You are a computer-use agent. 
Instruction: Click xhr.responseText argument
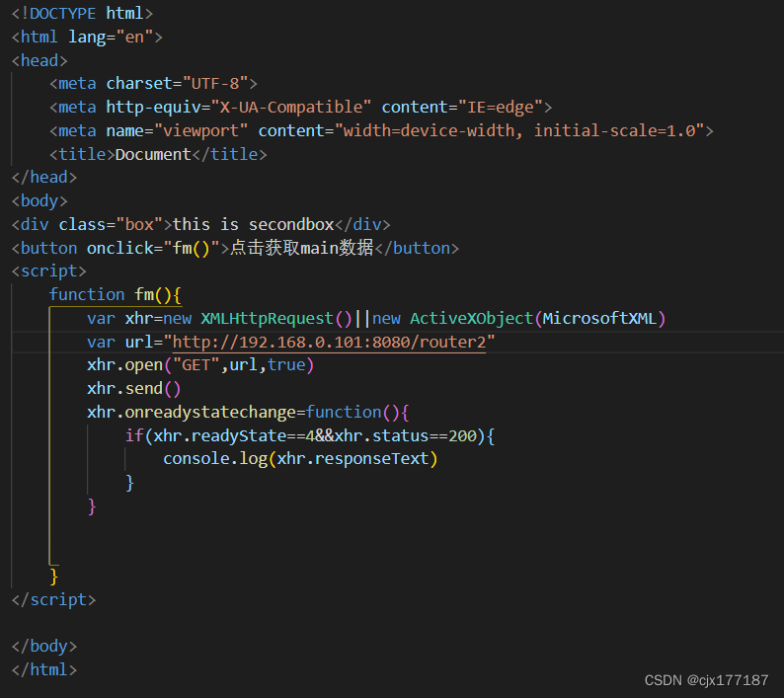click(x=353, y=459)
